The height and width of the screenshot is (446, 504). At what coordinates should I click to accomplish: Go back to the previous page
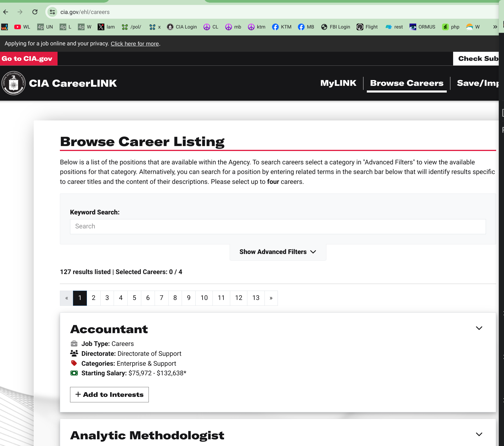point(6,12)
